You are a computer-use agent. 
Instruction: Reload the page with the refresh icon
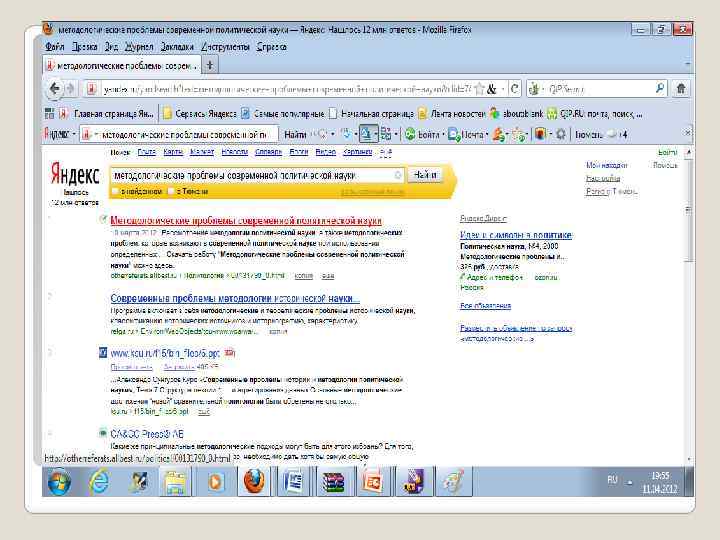point(515,89)
